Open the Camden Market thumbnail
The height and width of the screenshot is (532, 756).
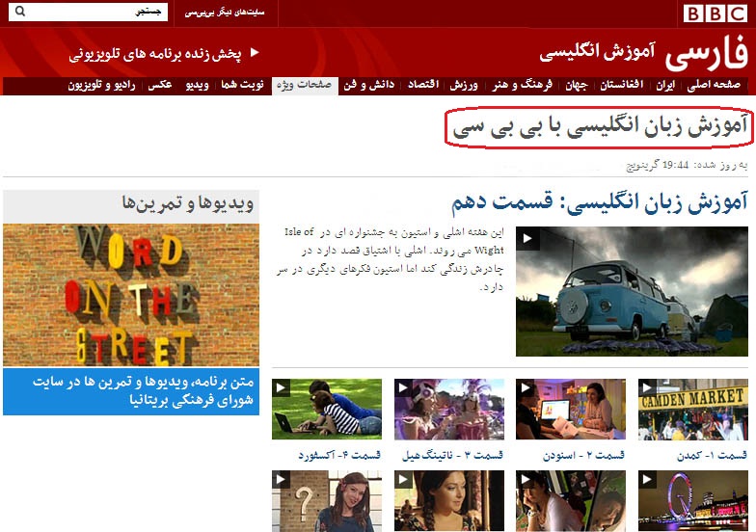click(x=693, y=409)
